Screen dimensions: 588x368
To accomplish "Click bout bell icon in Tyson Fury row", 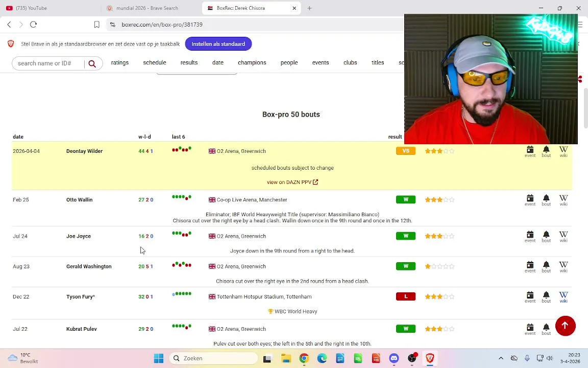I will [546, 297].
